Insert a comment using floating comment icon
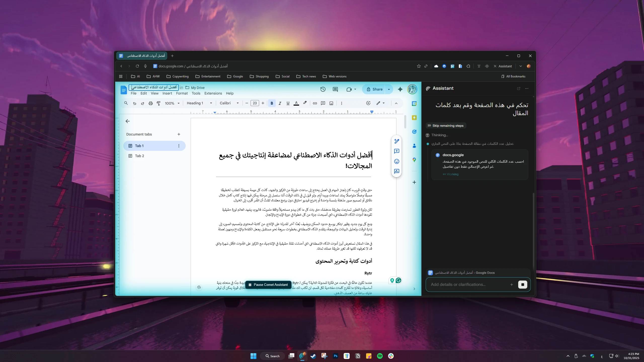 click(x=397, y=152)
